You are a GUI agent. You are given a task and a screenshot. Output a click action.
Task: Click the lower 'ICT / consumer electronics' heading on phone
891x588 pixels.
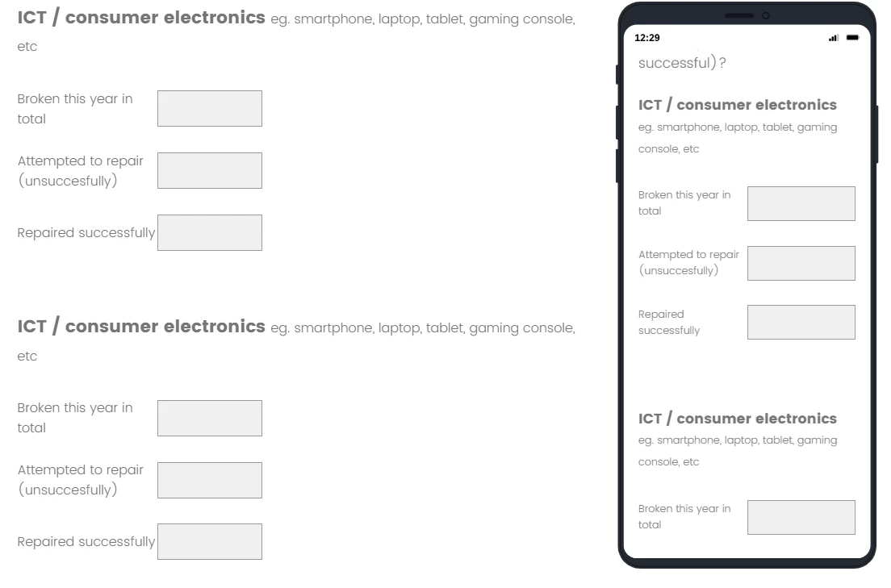click(737, 418)
